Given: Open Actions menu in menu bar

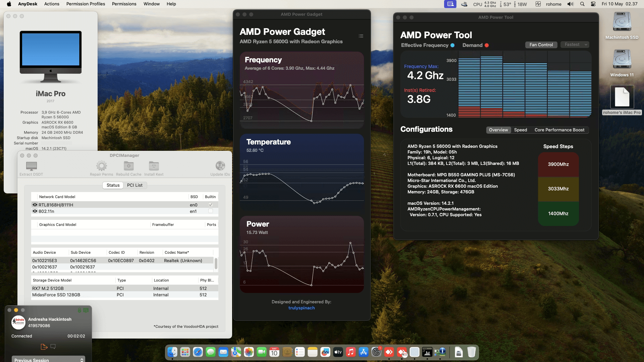Looking at the screenshot, I should 52,4.
